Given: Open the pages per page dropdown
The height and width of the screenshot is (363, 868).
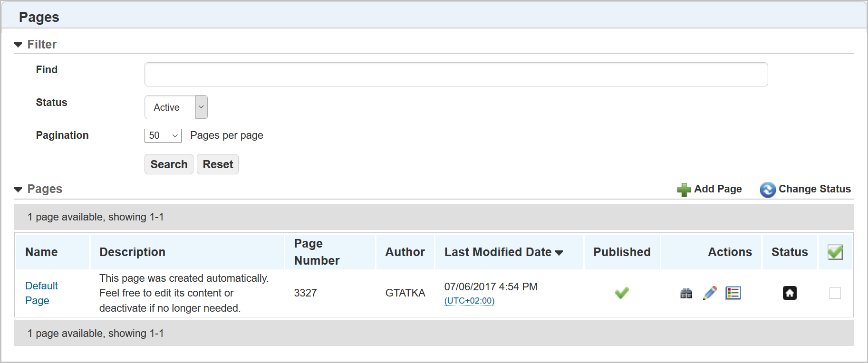Looking at the screenshot, I should pos(163,136).
